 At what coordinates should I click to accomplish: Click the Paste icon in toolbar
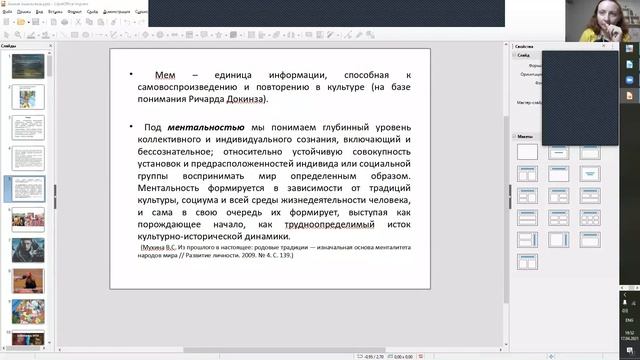(100, 22)
